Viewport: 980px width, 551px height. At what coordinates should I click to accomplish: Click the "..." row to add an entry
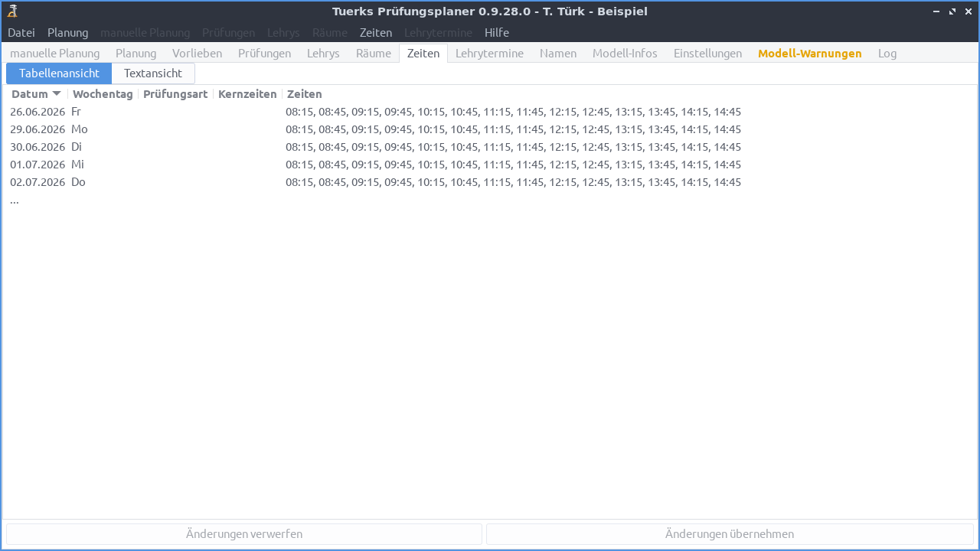pos(14,200)
